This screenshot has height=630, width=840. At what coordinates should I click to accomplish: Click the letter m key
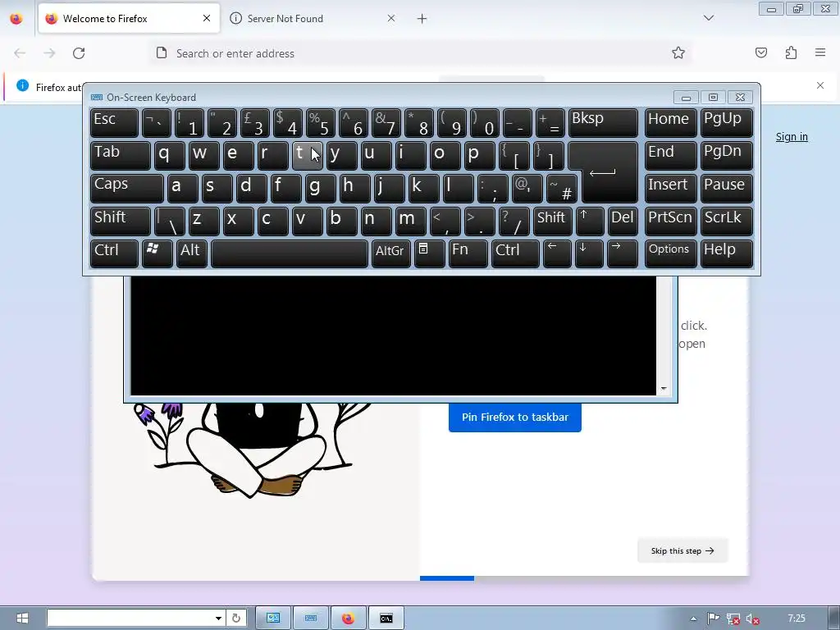[x=410, y=221]
